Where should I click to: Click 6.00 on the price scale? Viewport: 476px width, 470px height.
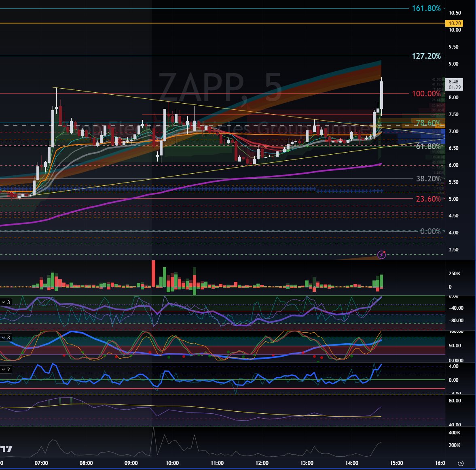click(453, 165)
